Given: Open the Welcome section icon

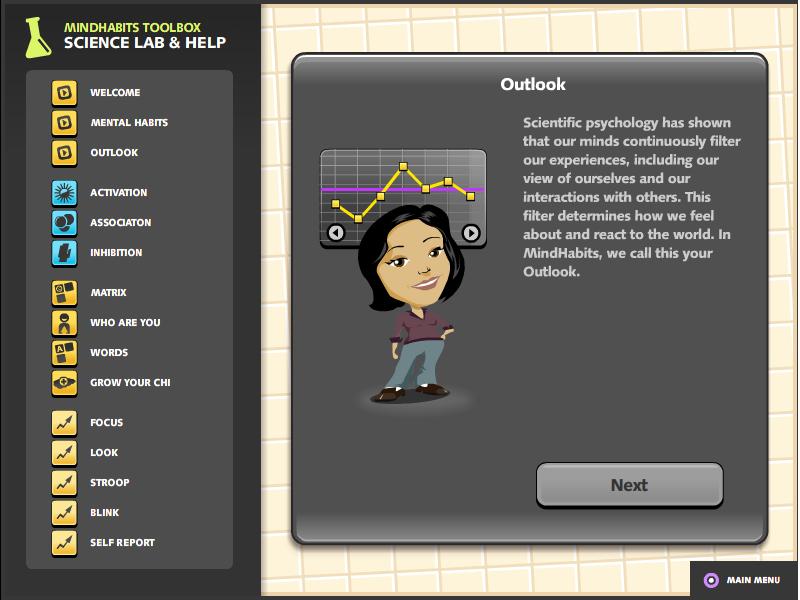Looking at the screenshot, I should click(65, 93).
